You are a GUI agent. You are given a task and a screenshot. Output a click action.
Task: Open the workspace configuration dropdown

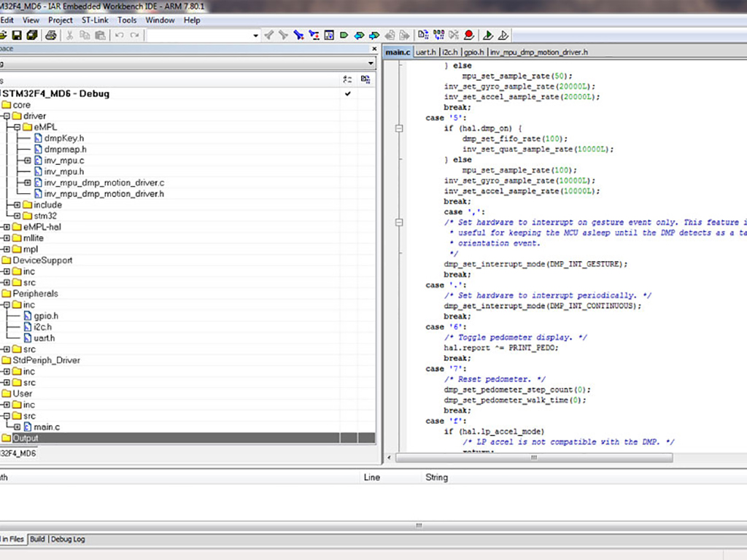point(371,64)
